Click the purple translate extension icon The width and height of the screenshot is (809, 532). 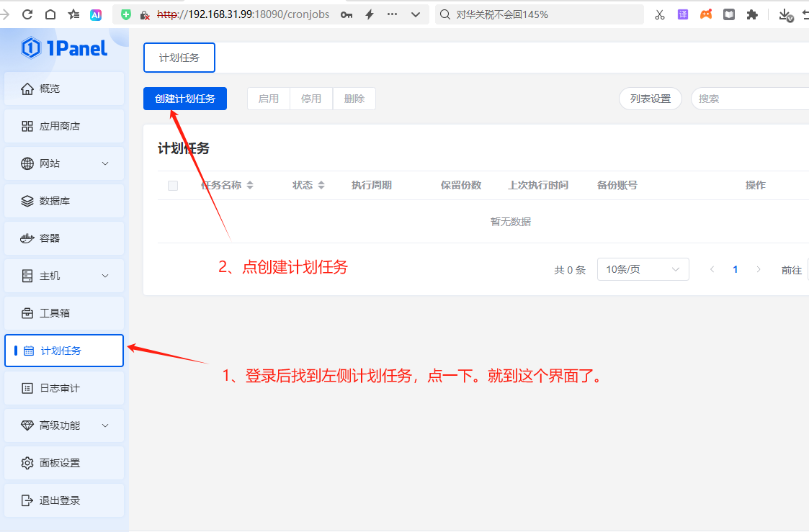click(x=683, y=14)
